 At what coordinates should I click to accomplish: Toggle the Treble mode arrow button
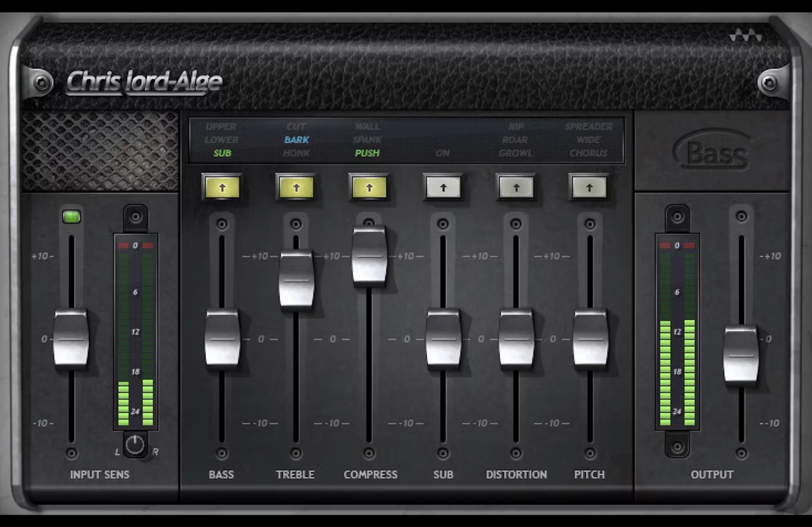point(296,188)
